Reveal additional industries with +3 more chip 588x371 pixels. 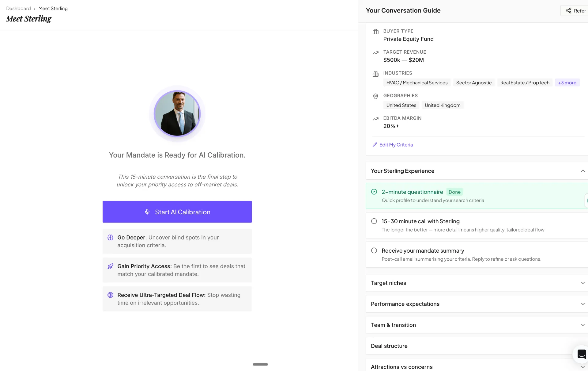point(567,82)
